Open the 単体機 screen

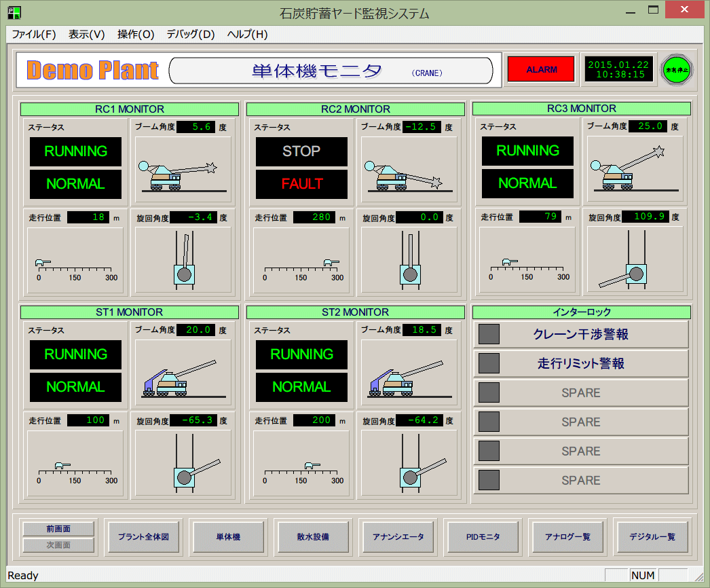[228, 537]
